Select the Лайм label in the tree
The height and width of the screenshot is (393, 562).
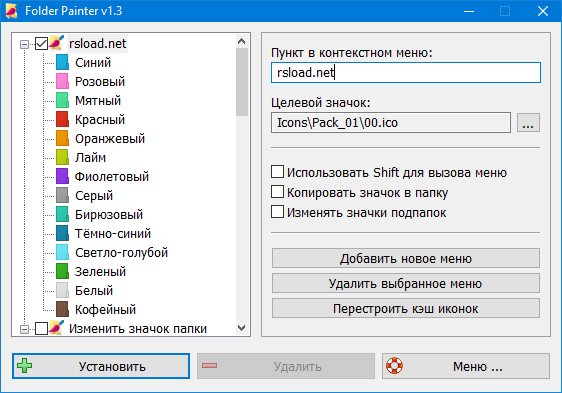(x=90, y=158)
